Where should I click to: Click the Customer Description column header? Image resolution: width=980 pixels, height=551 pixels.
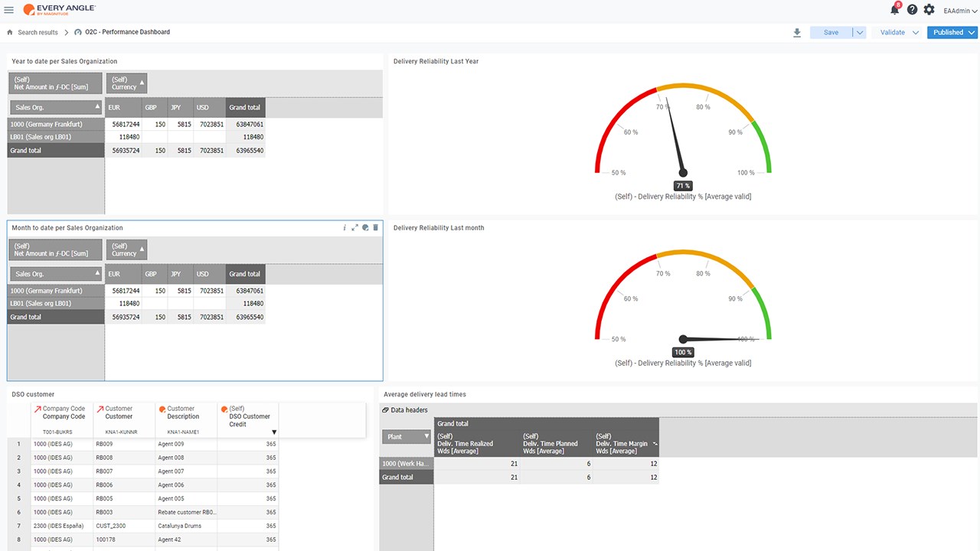(x=186, y=420)
